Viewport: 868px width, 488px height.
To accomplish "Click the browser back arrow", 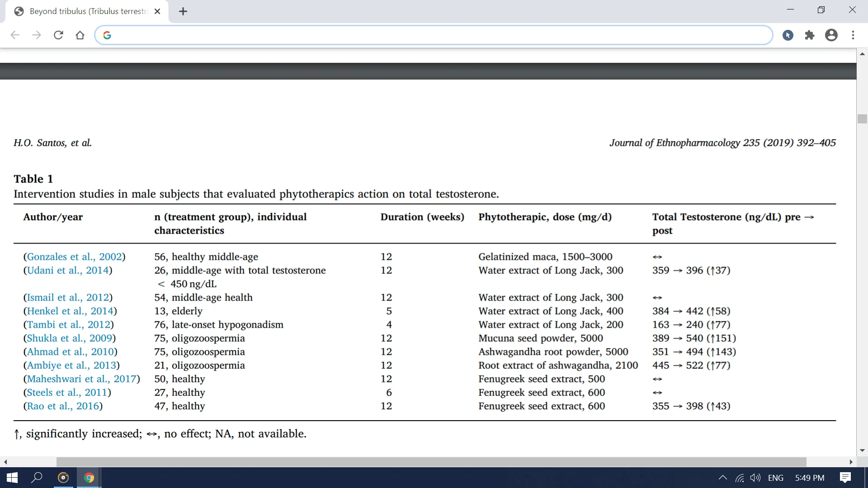I will click(15, 35).
